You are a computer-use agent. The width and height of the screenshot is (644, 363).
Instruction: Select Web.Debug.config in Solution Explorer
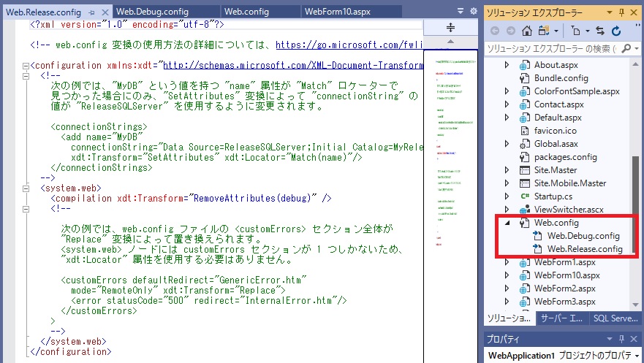[583, 236]
